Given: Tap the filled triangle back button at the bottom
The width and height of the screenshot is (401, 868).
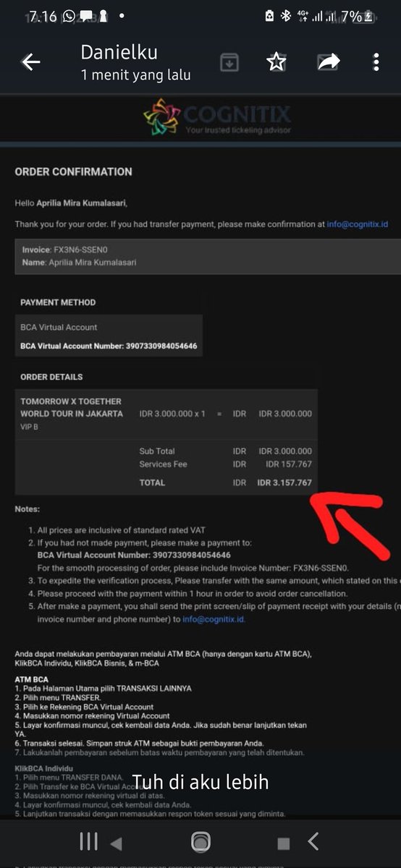Looking at the screenshot, I should click(116, 843).
